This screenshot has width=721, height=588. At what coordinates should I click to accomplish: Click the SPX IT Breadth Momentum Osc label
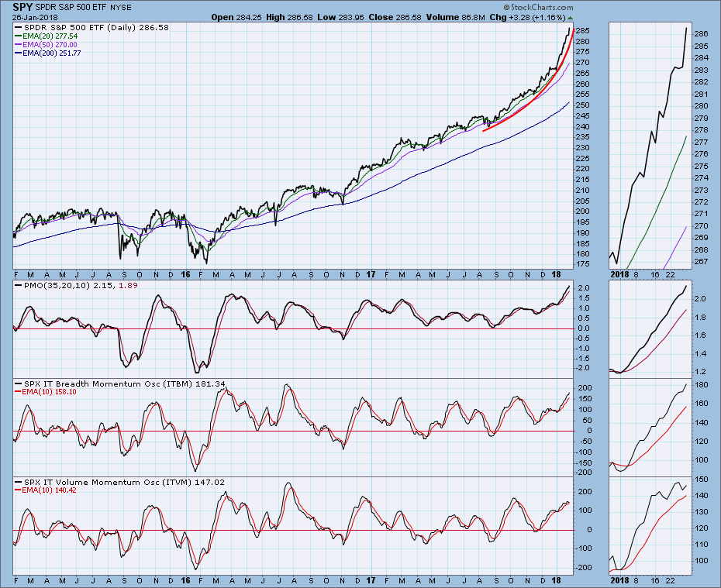tap(120, 384)
